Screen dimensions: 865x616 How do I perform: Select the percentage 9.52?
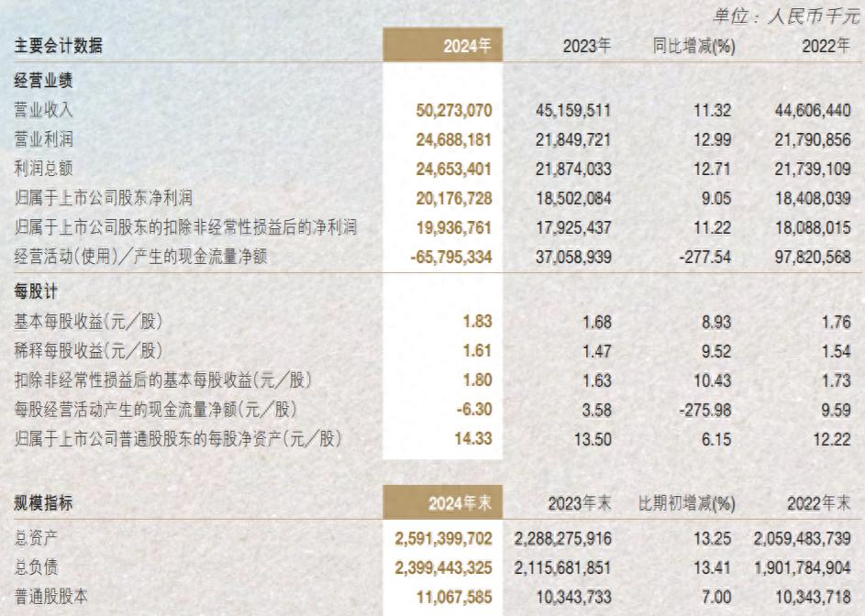tap(716, 351)
